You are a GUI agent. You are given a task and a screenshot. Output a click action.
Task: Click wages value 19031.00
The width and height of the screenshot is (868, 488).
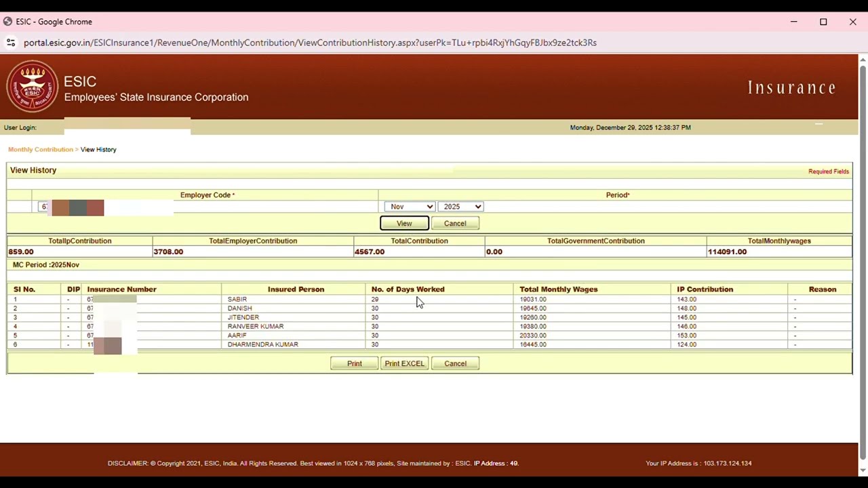click(533, 299)
